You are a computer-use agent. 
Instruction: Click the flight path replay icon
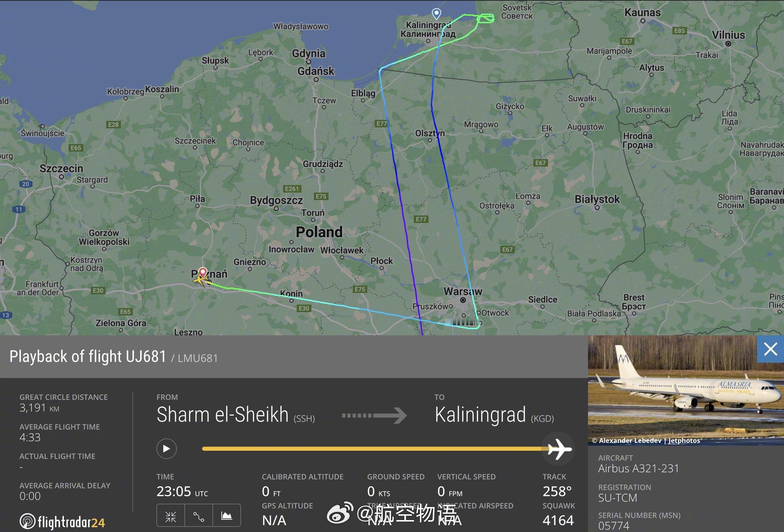(x=167, y=448)
